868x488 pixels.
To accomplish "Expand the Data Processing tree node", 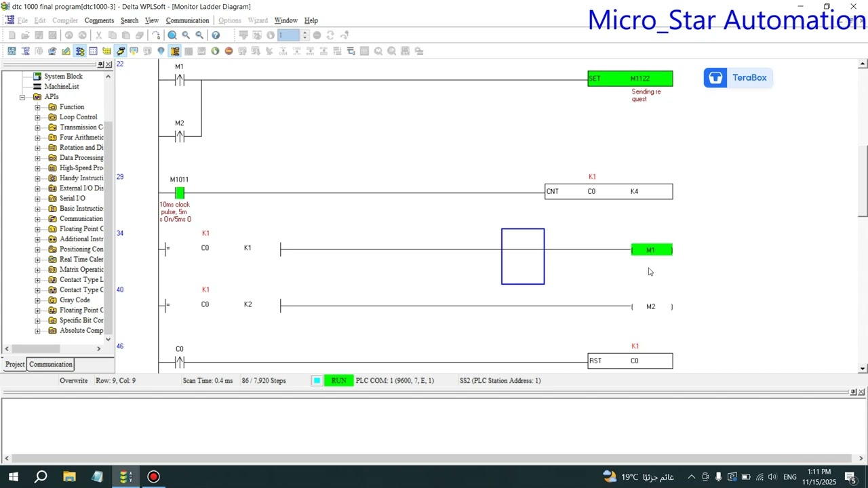I will [37, 158].
